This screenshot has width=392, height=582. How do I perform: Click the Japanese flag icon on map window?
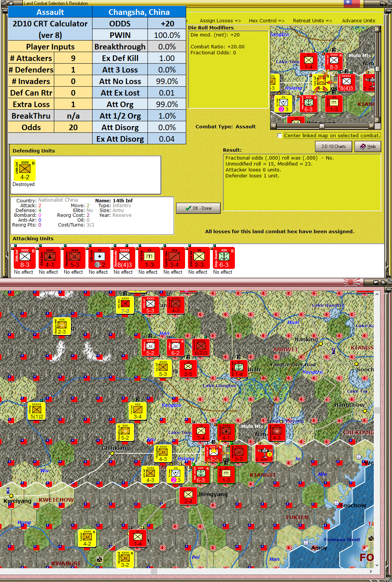click(x=351, y=282)
